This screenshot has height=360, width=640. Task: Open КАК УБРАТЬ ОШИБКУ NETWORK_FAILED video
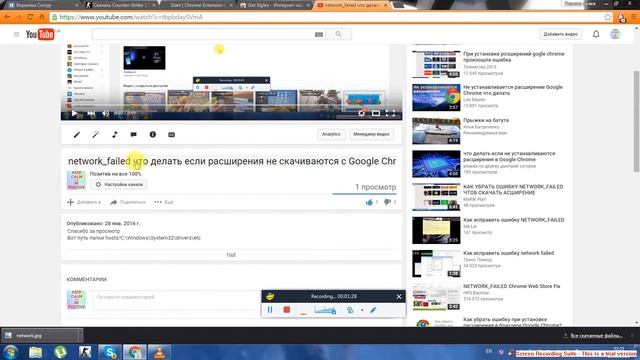tap(513, 189)
